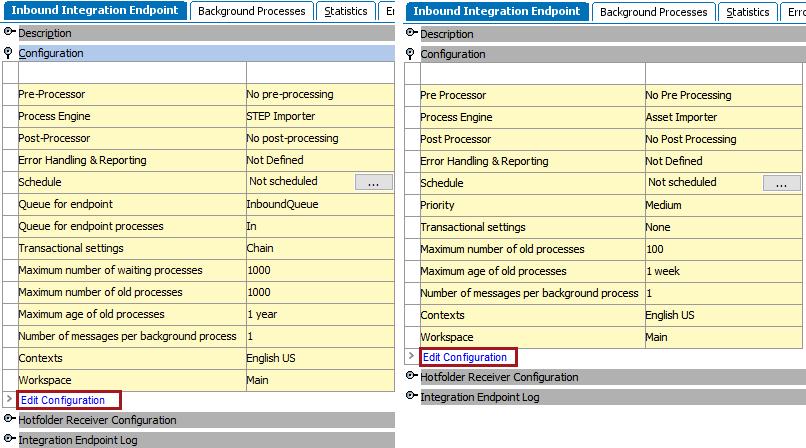
Task: Open left Schedule ellipsis button
Action: pos(374,182)
